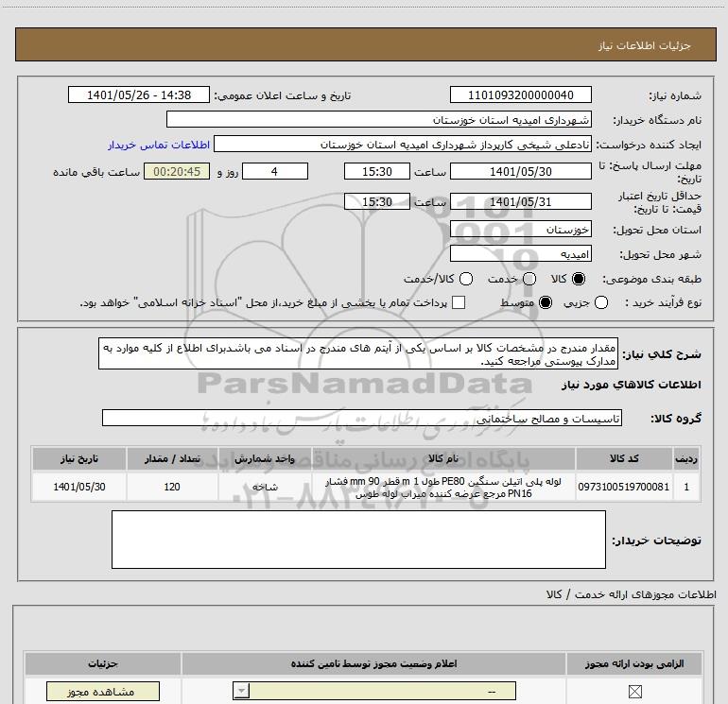
Task: Click the empty توضیحات خریدار text area
Action: coord(358,540)
